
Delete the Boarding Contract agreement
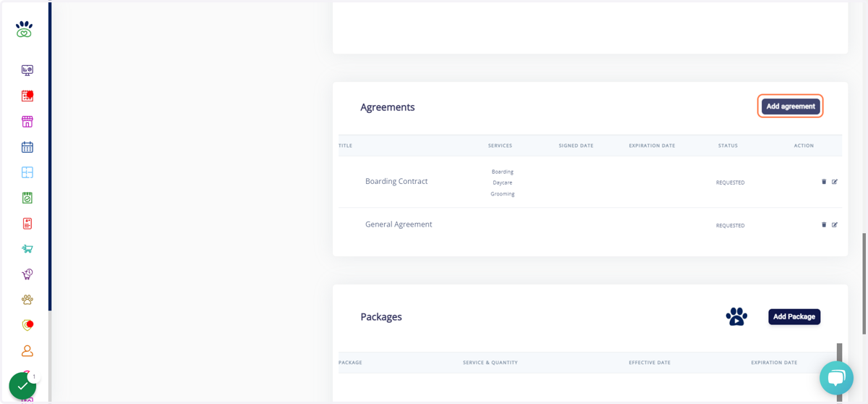pyautogui.click(x=824, y=182)
